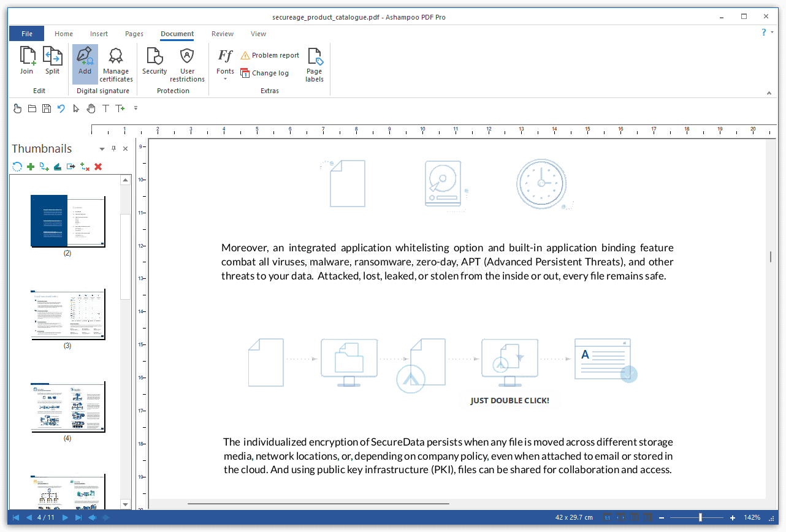Viewport: 786px width, 532px height.
Task: Go to the first page
Action: [x=16, y=518]
